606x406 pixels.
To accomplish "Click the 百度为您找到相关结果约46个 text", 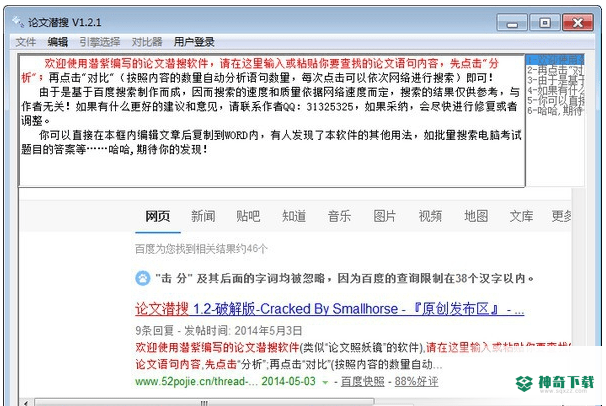I will (201, 249).
